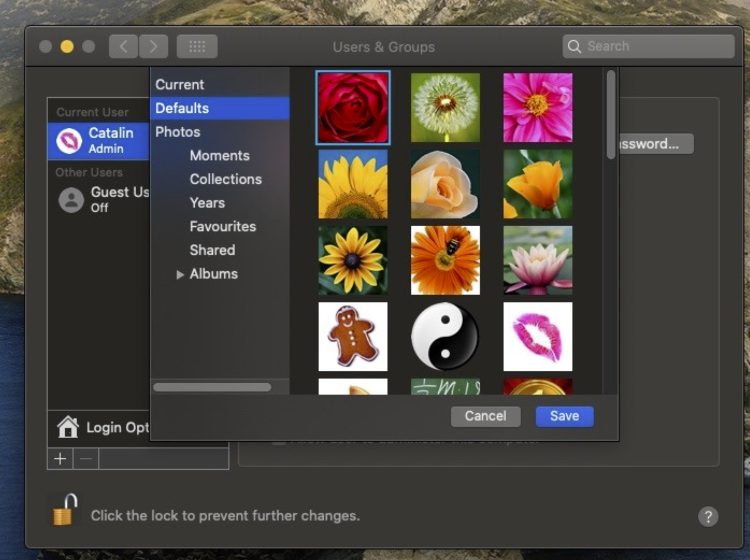The width and height of the screenshot is (750, 560).
Task: Choose the dandelion profile picture
Action: [445, 108]
